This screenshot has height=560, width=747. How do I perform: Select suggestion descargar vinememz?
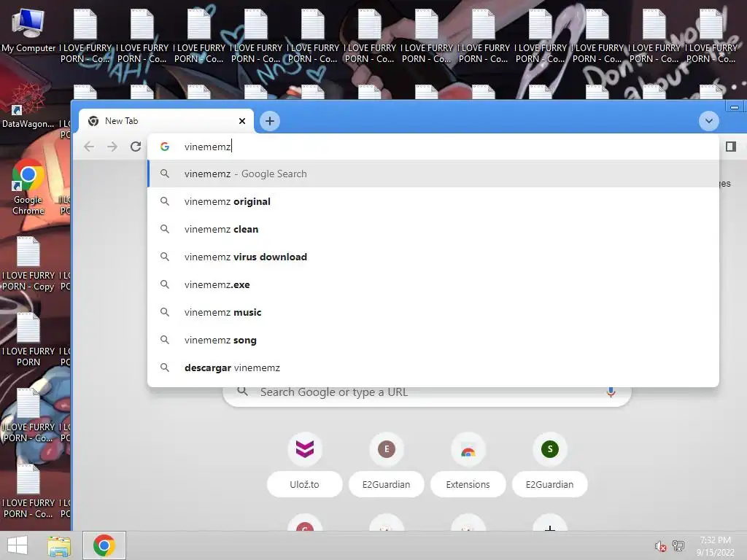tap(433, 367)
